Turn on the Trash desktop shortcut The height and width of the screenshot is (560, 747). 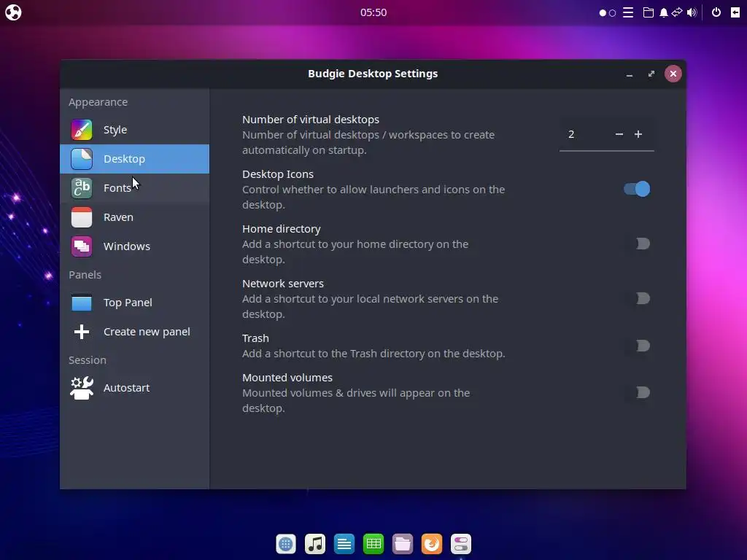(637, 346)
